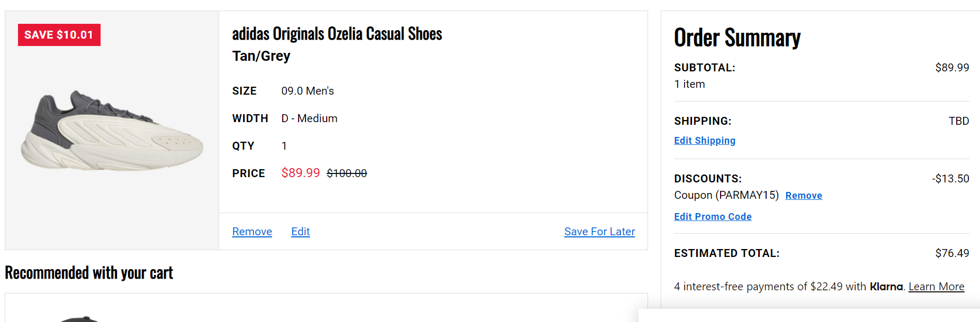Click the Recommended with your cart heading

coord(89,273)
